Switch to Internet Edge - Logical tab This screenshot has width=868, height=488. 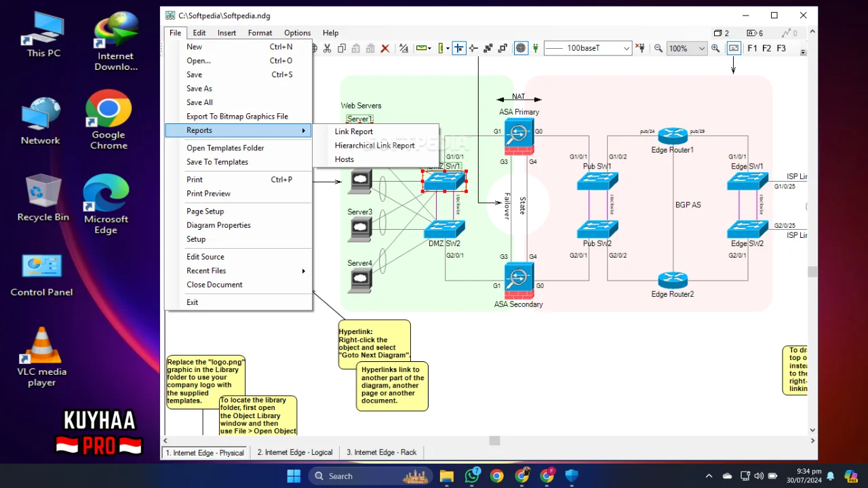[x=294, y=452]
